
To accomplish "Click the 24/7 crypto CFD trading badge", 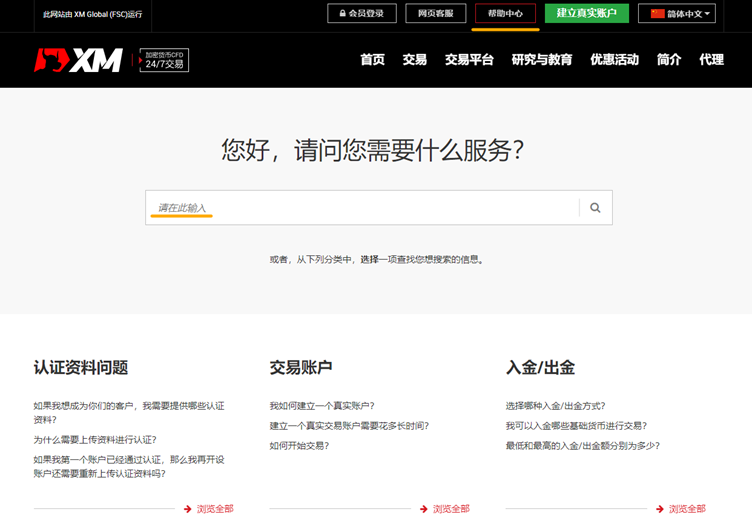I will point(164,60).
